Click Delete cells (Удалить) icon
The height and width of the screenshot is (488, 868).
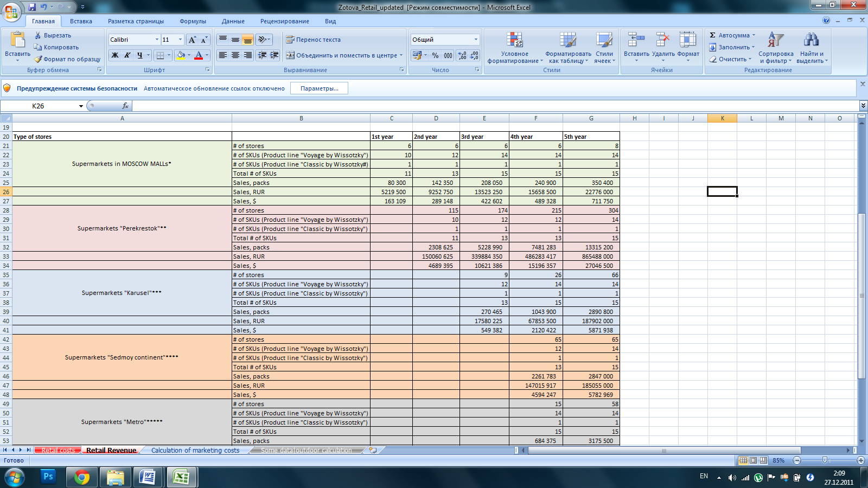pyautogui.click(x=663, y=47)
